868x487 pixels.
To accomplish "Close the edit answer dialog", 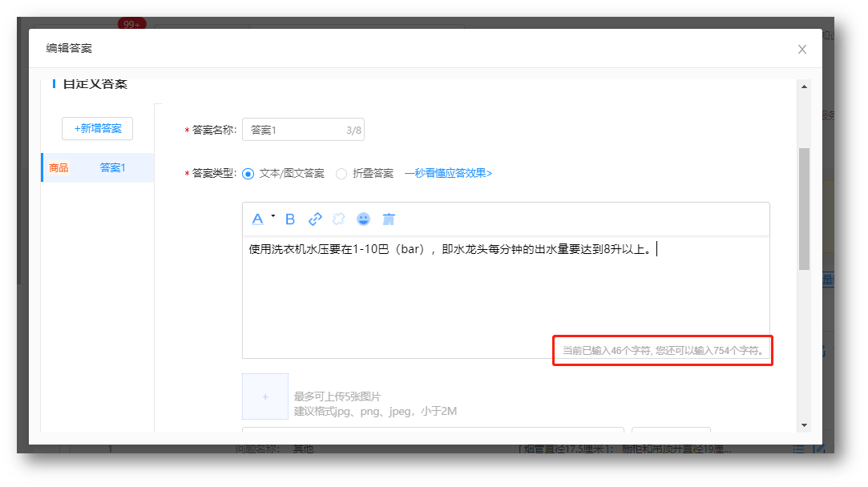I will pyautogui.click(x=802, y=49).
